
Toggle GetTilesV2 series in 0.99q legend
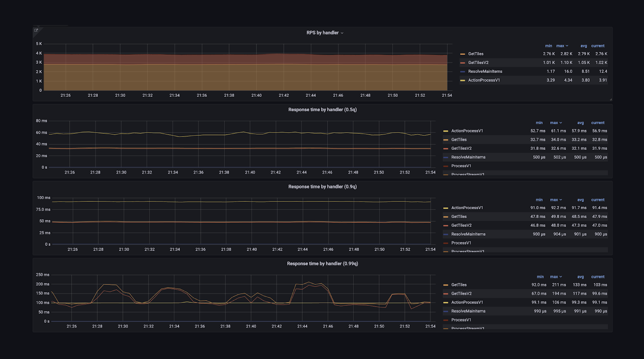461,294
